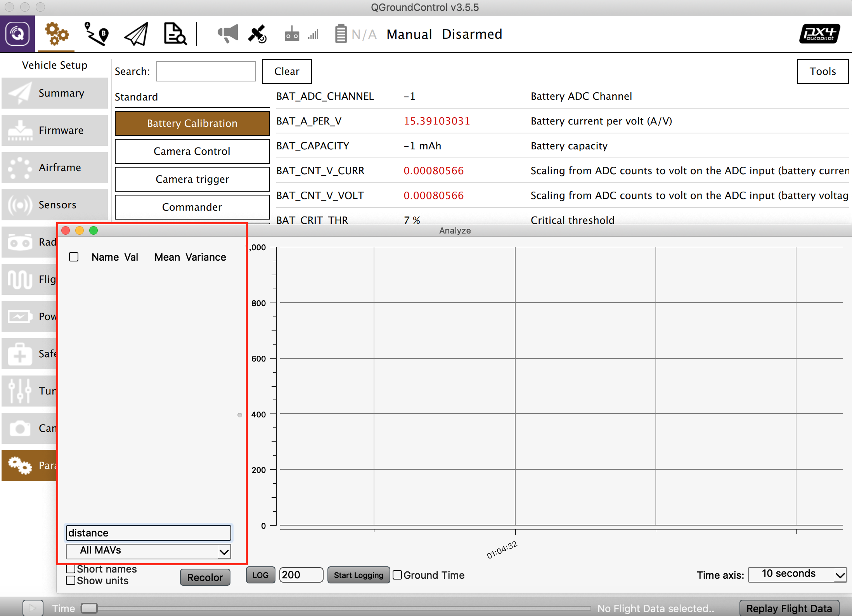Click the GPS satellite status icon

tap(257, 34)
